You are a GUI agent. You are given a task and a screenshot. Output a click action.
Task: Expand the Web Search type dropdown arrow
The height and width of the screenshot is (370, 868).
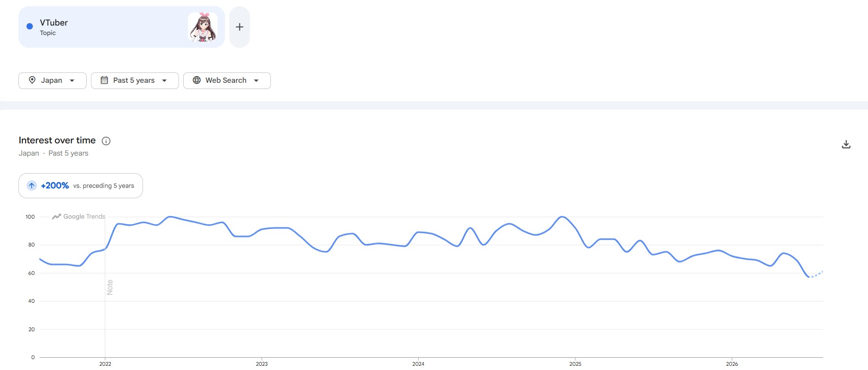256,80
